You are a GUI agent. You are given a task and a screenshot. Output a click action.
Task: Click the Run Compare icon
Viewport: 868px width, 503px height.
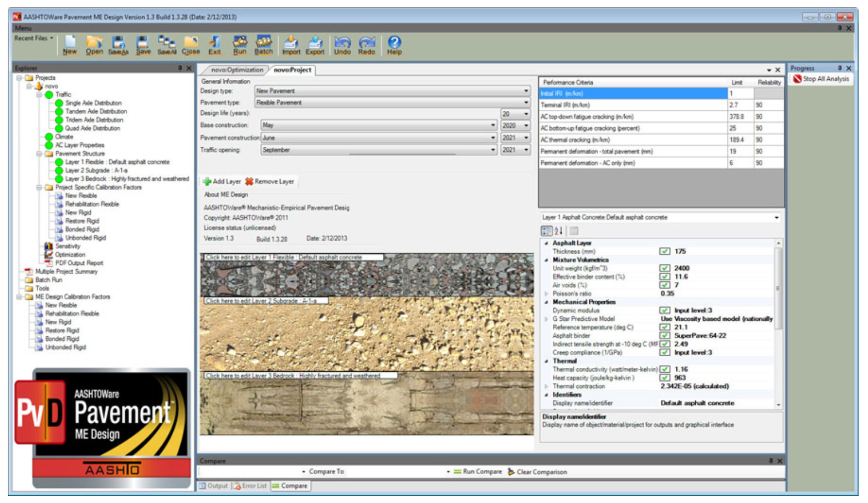[458, 472]
